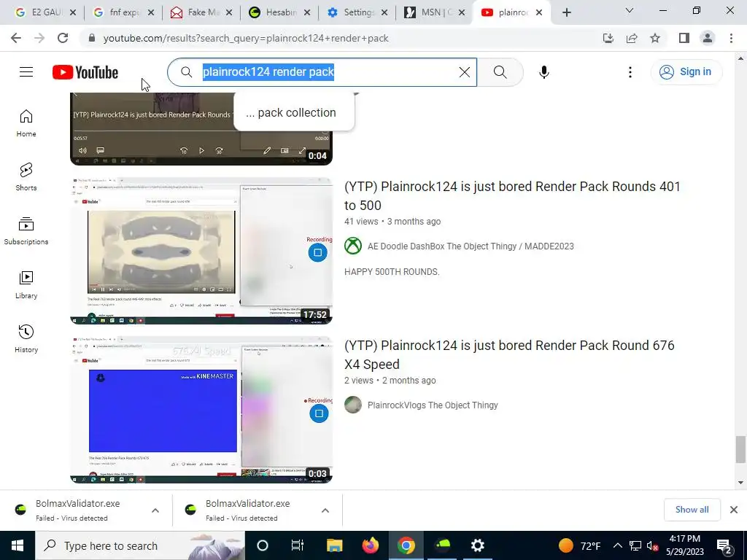This screenshot has width=747, height=560.
Task: Sign in to YouTube
Action: click(686, 72)
